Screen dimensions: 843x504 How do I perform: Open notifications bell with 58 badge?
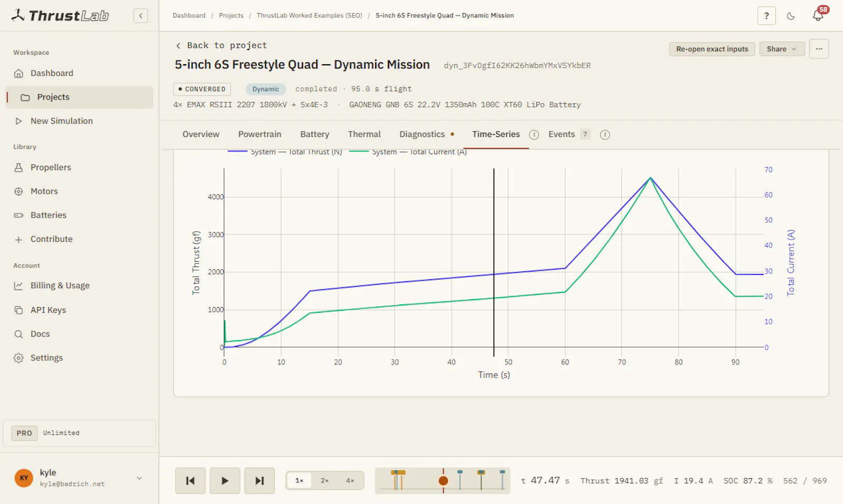pos(818,15)
